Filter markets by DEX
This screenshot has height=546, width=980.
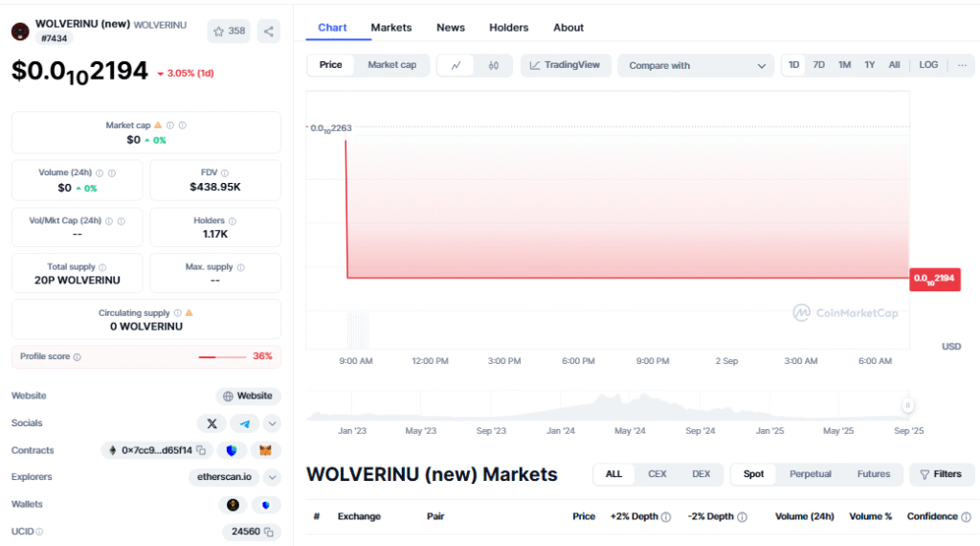[x=701, y=474]
